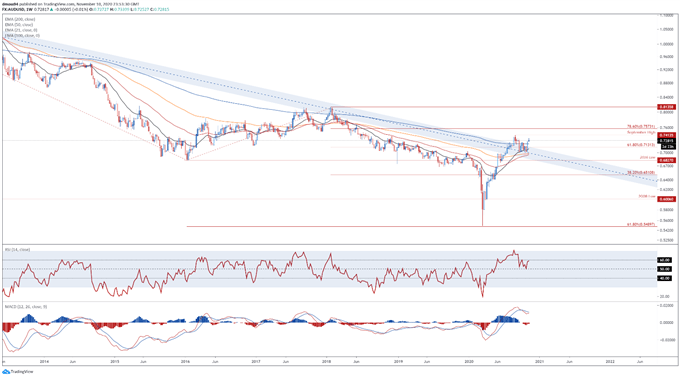The height and width of the screenshot is (377, 680).
Task: Click the 0.7413 September High price tag
Action: [666, 135]
